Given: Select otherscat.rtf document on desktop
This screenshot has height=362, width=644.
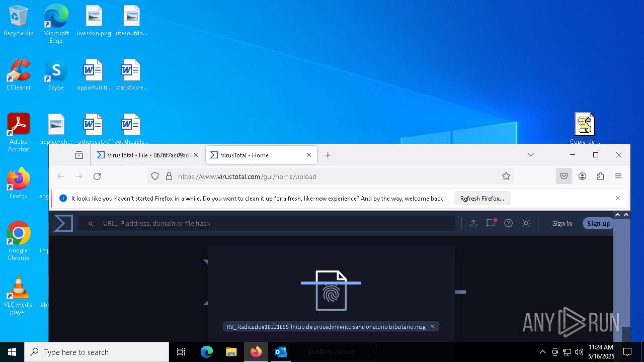Looking at the screenshot, I should point(94,129).
